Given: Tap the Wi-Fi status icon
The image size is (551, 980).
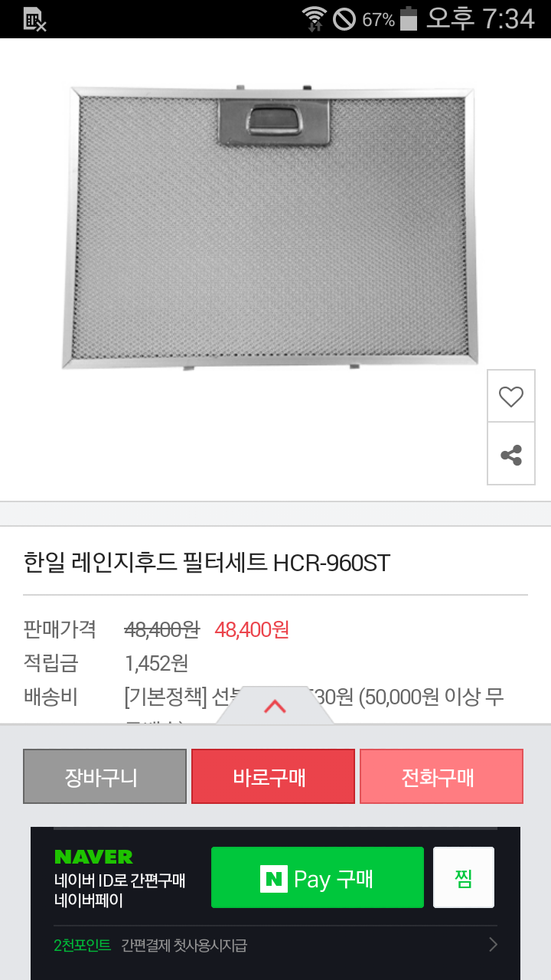Looking at the screenshot, I should pyautogui.click(x=314, y=18).
